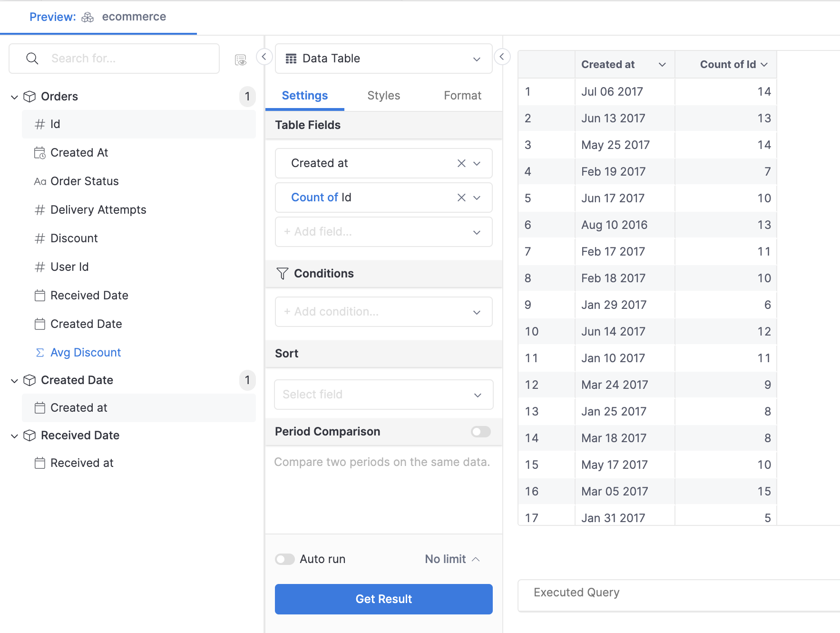
Task: Switch to the Styles tab
Action: (383, 96)
